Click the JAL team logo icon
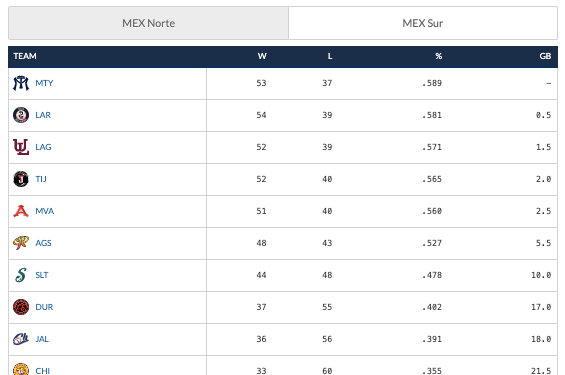 [x=21, y=339]
